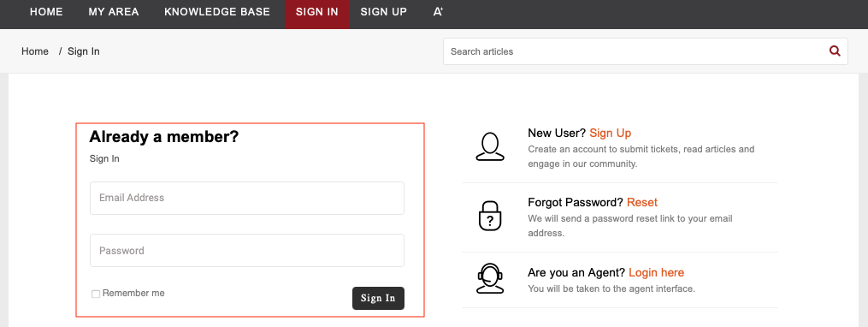Open Knowledge Base from the top menu
868x327 pixels.
tap(217, 12)
